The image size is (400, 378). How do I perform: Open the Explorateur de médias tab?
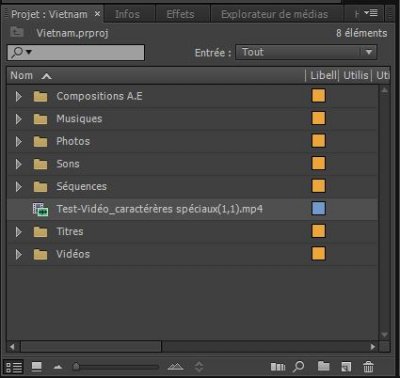point(274,14)
